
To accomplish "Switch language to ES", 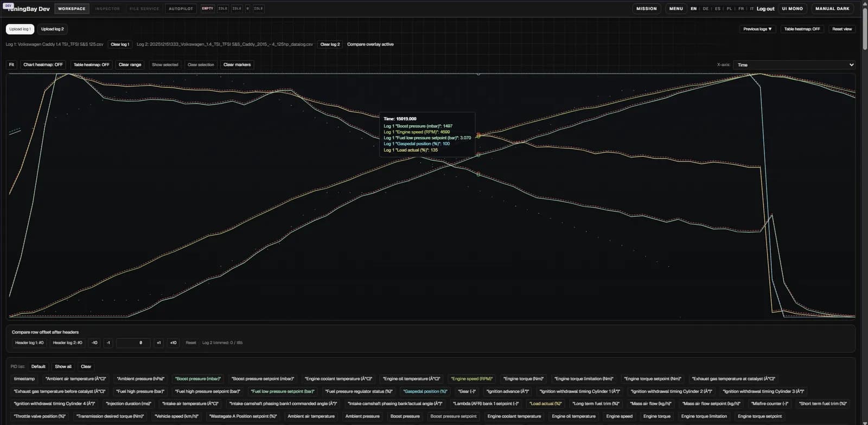I will pyautogui.click(x=718, y=9).
